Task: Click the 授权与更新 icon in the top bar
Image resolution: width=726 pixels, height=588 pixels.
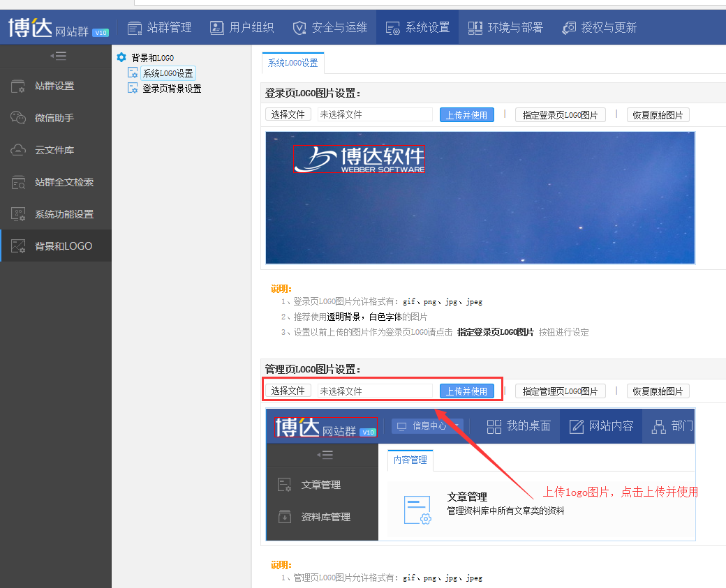Action: coord(569,28)
